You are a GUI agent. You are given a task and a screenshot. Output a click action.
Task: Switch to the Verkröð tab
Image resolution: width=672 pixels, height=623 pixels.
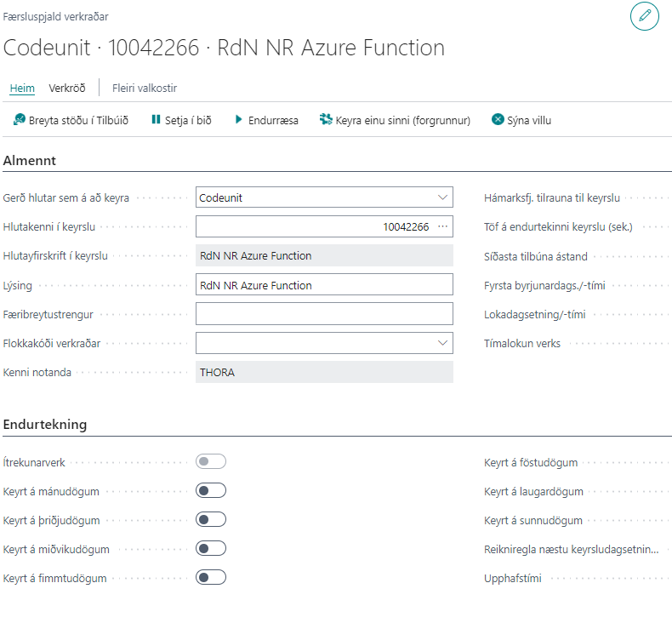coord(67,88)
